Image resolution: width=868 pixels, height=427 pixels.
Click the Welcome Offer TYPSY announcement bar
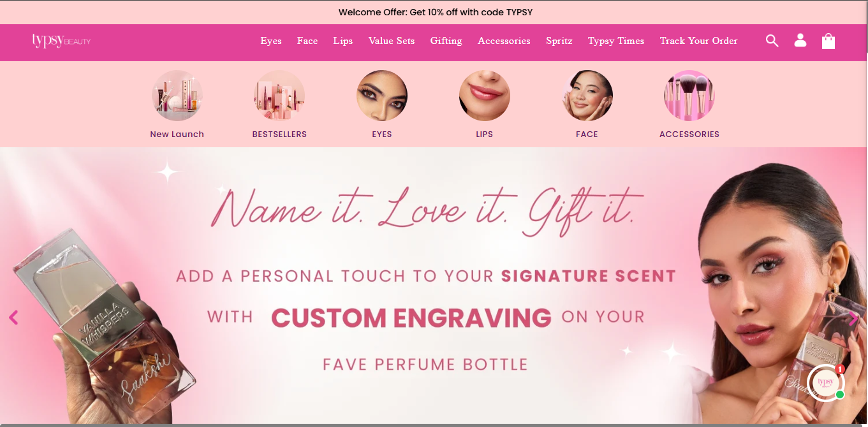[434, 12]
